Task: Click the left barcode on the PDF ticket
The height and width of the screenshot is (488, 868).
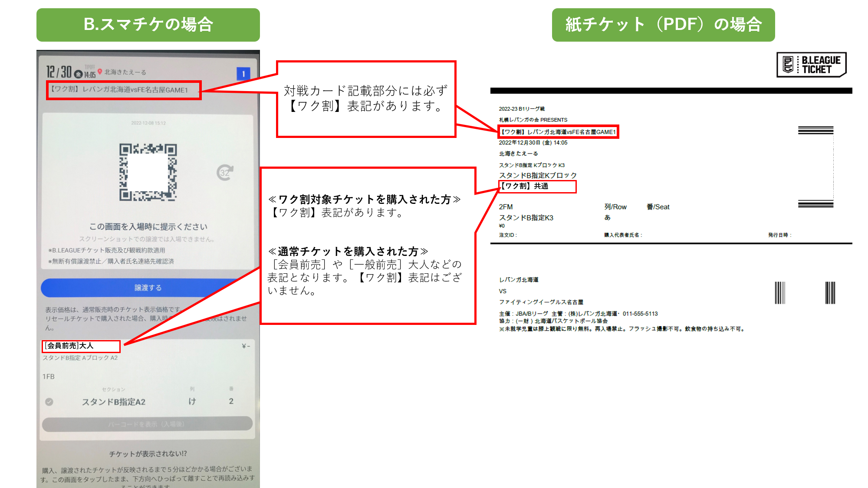Action: click(780, 293)
